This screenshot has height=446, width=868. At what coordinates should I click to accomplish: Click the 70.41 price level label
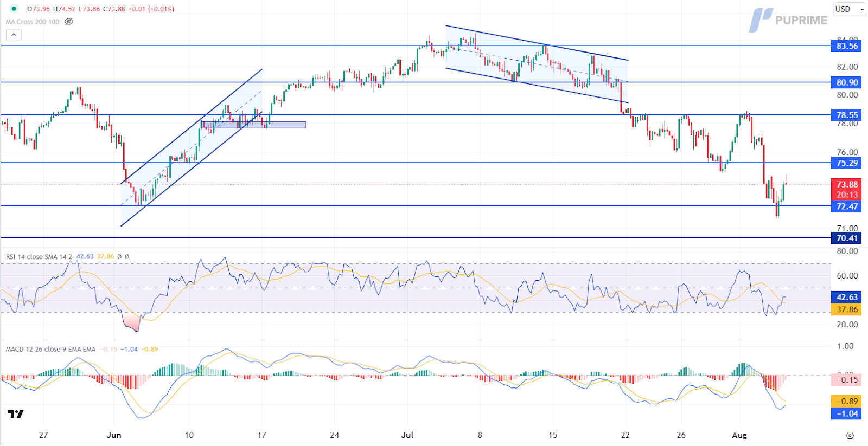pyautogui.click(x=846, y=238)
